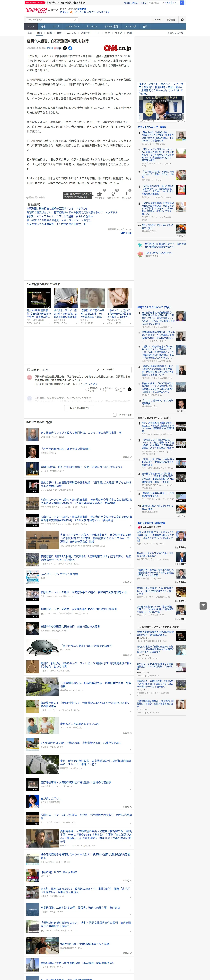Click もっと見る(33件) comments button
Viewport: 210px width, 980px height.
click(79, 408)
